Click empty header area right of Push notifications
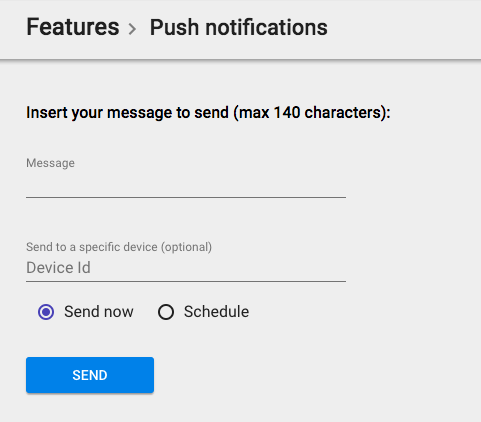The height and width of the screenshot is (422, 481). 403,28
